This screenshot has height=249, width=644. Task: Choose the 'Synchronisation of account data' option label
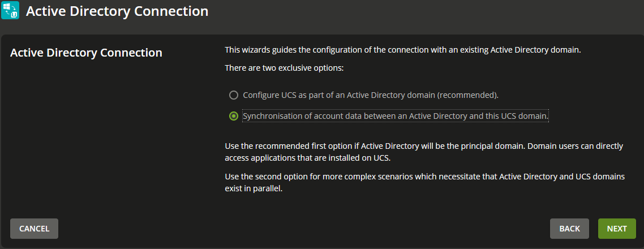coord(396,116)
